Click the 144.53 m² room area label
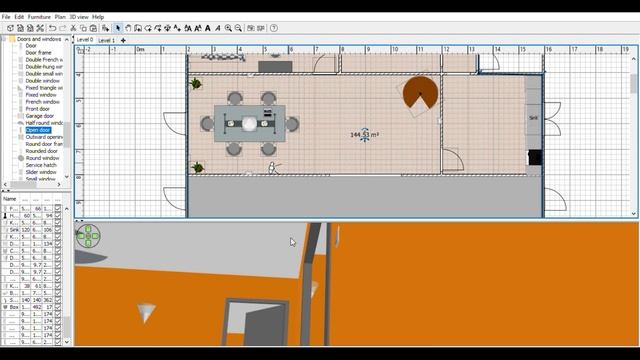This screenshot has width=640, height=360. click(364, 135)
